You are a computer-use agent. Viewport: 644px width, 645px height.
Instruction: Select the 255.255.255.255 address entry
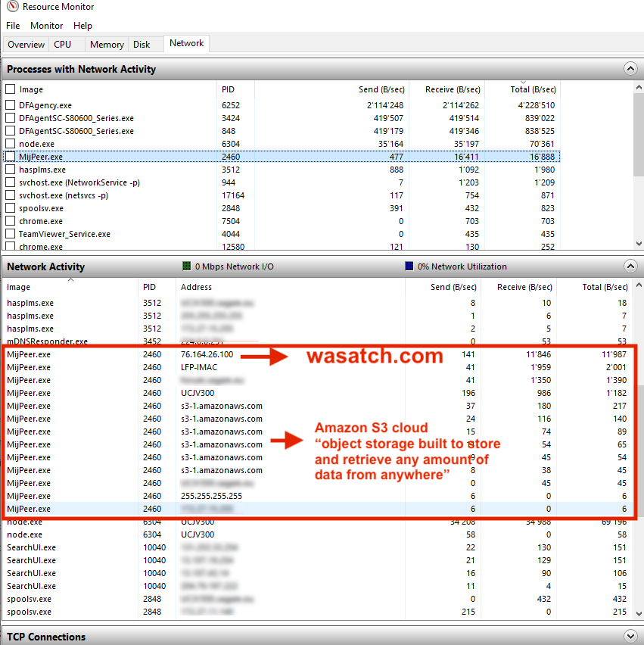pyautogui.click(x=211, y=496)
